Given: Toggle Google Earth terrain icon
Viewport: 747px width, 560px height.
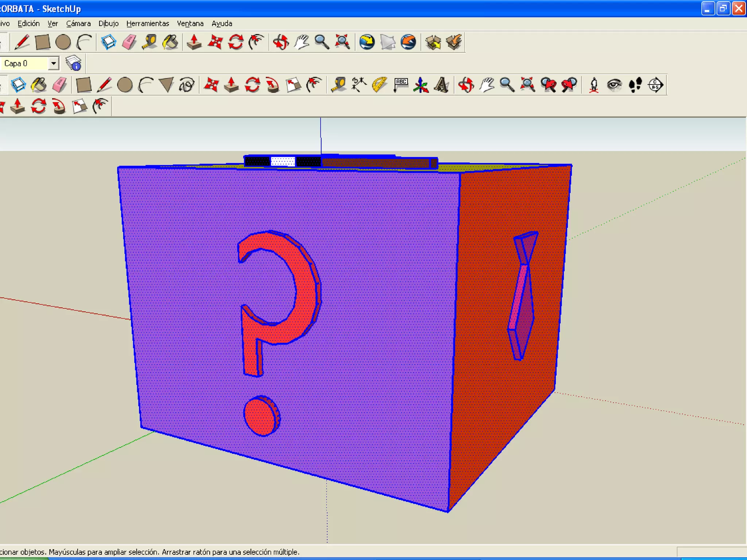Looking at the screenshot, I should tap(388, 42).
